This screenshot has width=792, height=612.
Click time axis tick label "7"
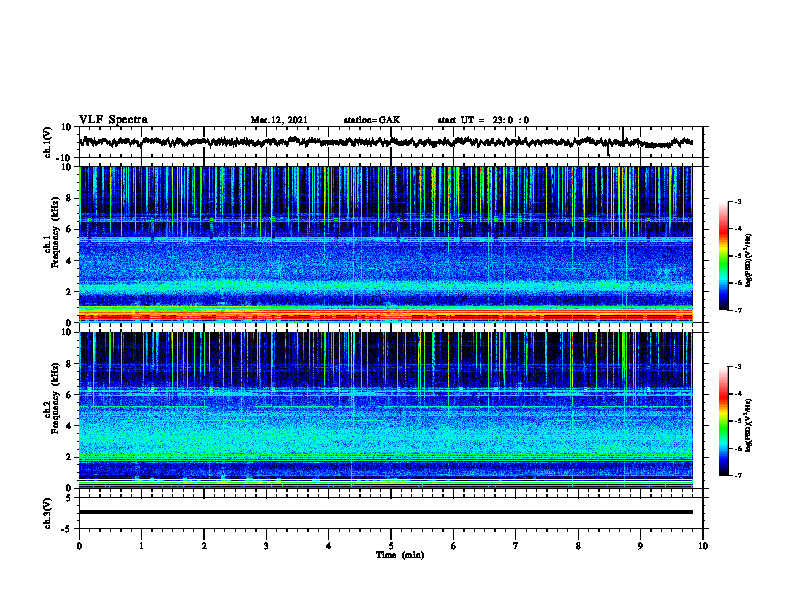tap(516, 546)
